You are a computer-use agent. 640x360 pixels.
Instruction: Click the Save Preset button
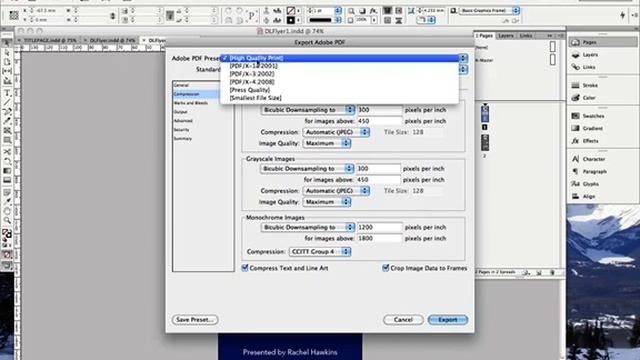click(195, 320)
